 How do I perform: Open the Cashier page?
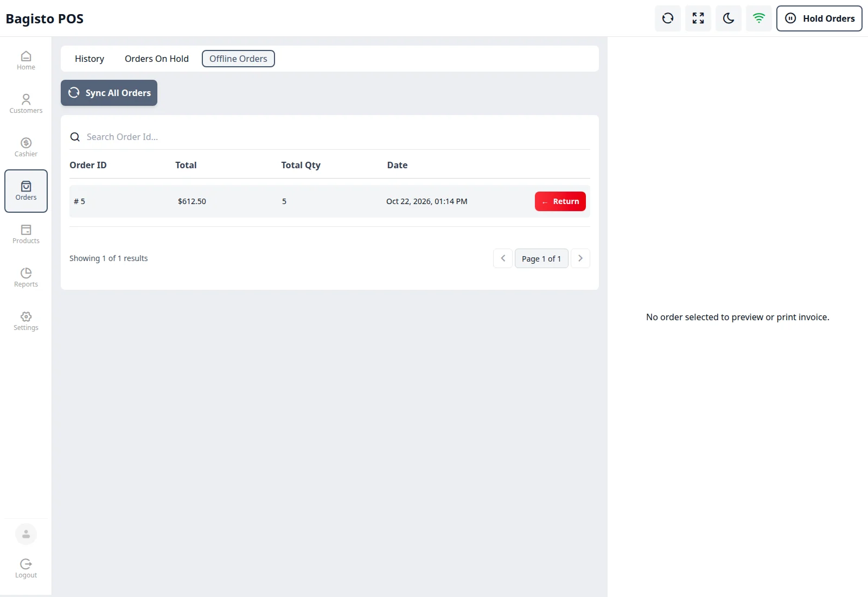(x=26, y=148)
